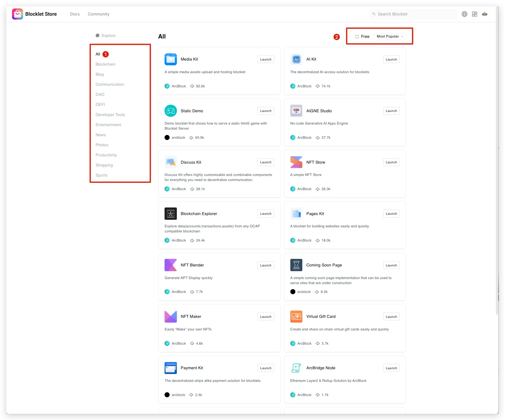
Task: Launch the AIGNE Studio blocklet
Action: click(x=391, y=111)
